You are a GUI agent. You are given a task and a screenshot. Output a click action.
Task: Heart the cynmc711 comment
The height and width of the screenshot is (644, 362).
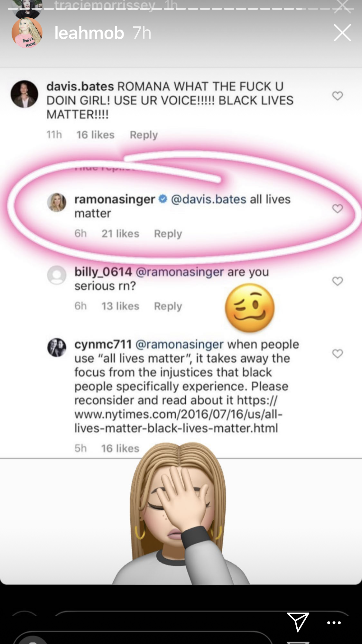tap(337, 353)
